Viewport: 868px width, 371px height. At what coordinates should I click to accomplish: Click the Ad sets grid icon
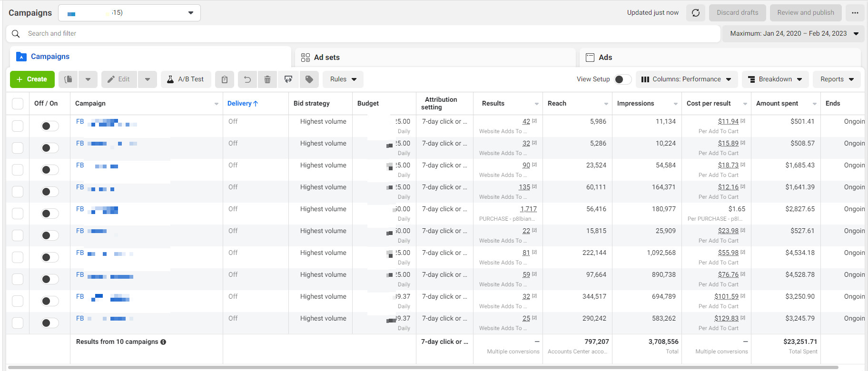pyautogui.click(x=306, y=58)
